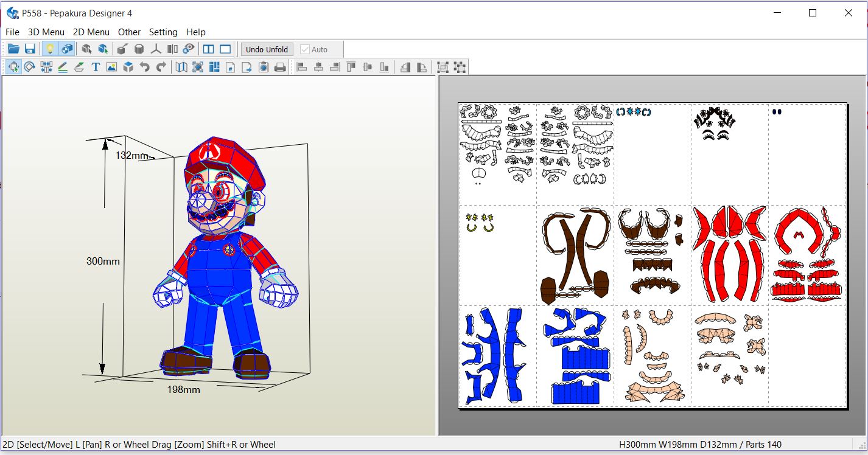Click the two-pane layout view icon
Image resolution: width=868 pixels, height=455 pixels.
[x=209, y=49]
